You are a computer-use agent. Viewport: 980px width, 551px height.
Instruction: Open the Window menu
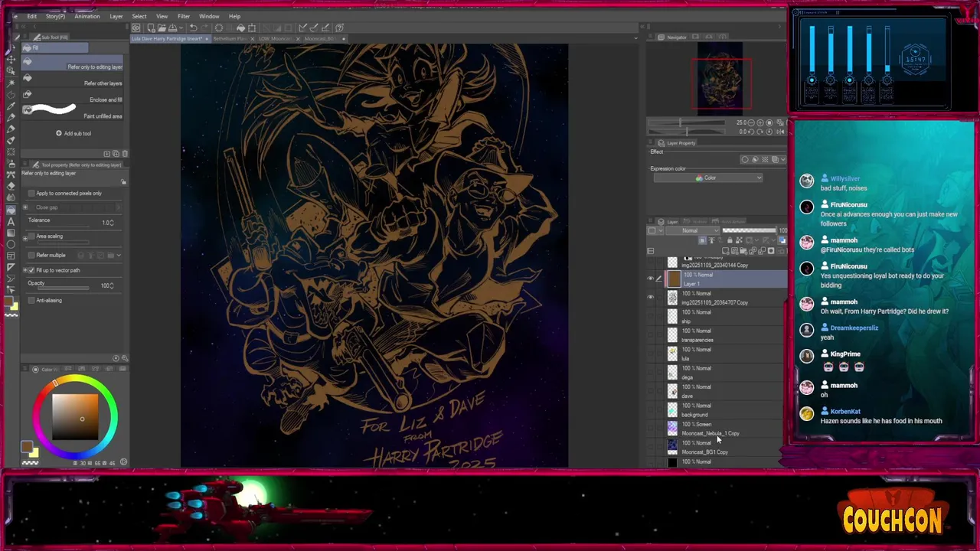click(209, 16)
